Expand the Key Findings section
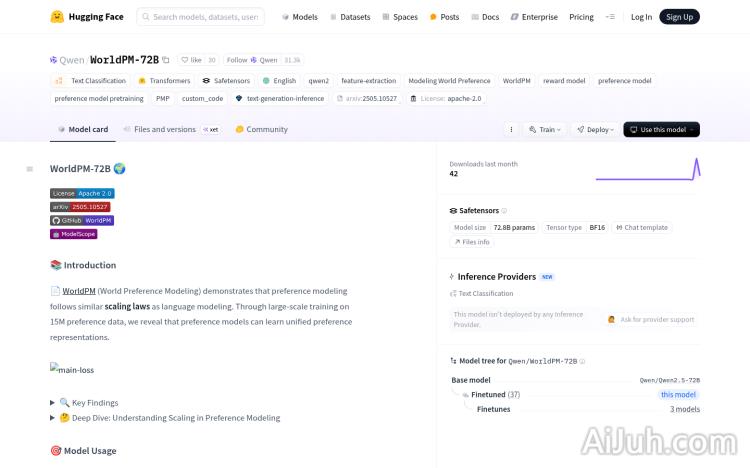750x468 pixels. (53, 403)
